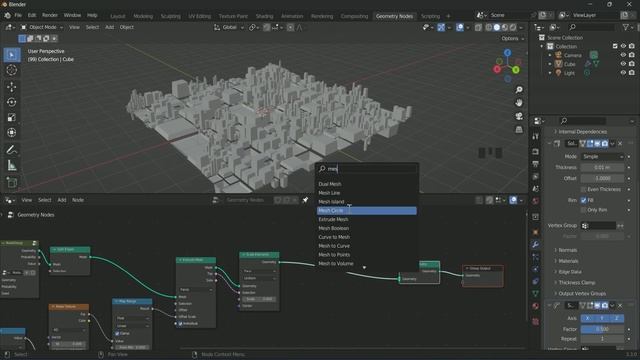This screenshot has width=640, height=360.
Task: Expand the Edge Data panel
Action: (x=570, y=272)
